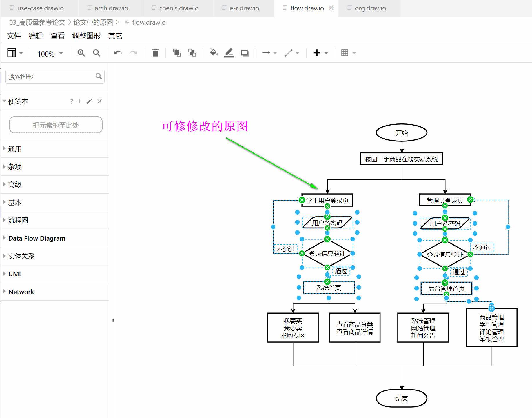Bring selection to front icon
The height and width of the screenshot is (418, 532).
coord(177,53)
